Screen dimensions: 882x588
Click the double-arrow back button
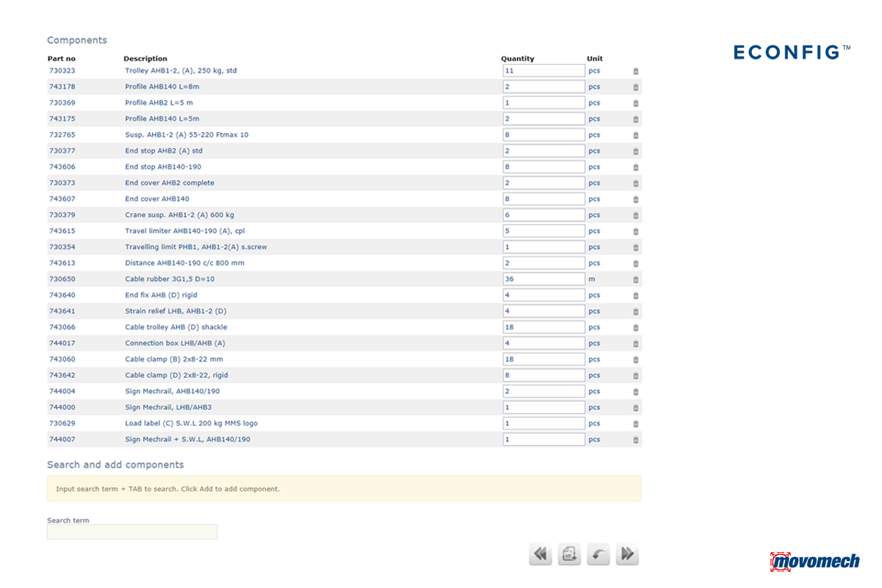(540, 554)
